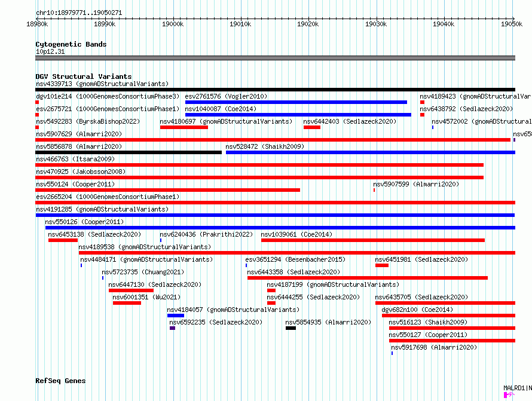
Task: Select the nsv550127 (Cooper2011) label
Action: (428, 335)
